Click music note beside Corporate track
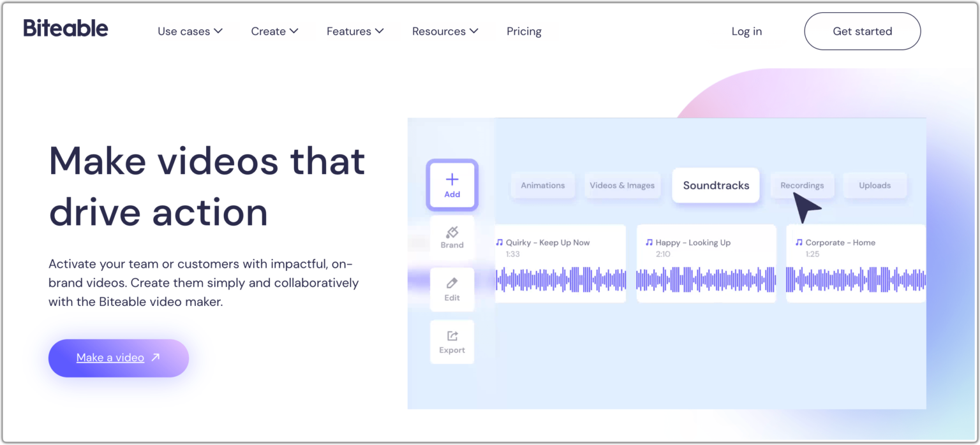 pyautogui.click(x=799, y=242)
